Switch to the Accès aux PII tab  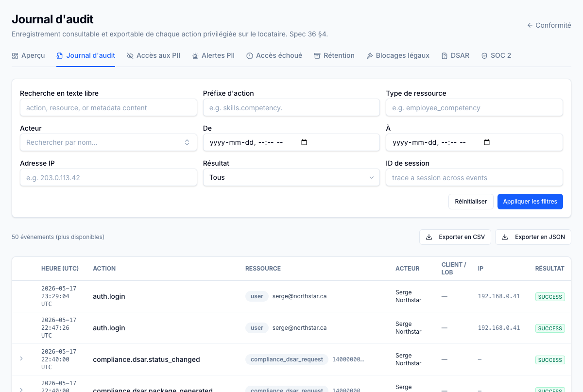click(154, 55)
